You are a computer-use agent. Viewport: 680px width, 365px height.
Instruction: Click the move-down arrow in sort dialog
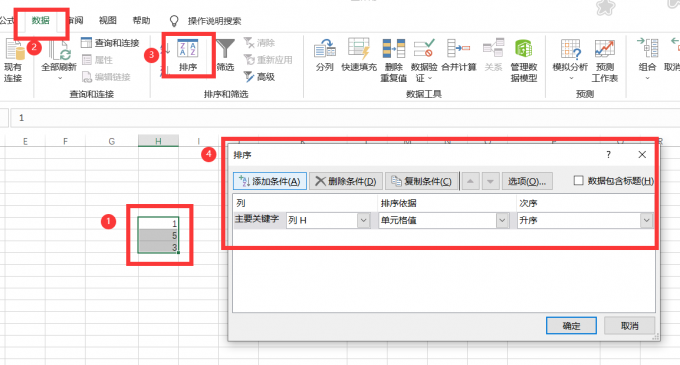490,181
